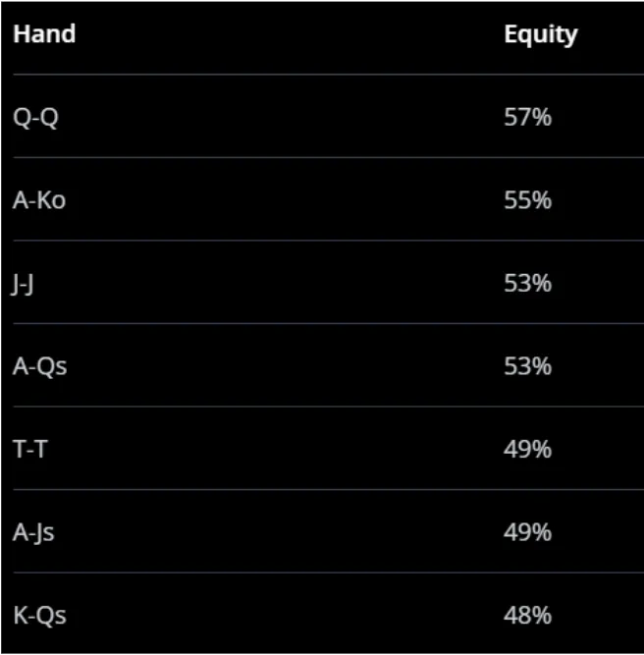Click the divider line under the header row
Screen dimensions: 644x655
coord(322,75)
